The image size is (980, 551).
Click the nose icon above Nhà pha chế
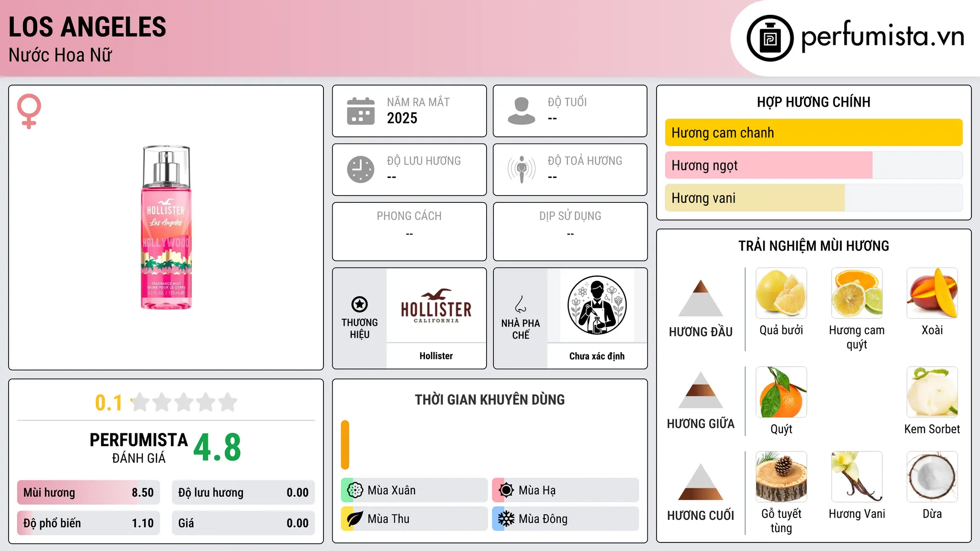tap(521, 304)
